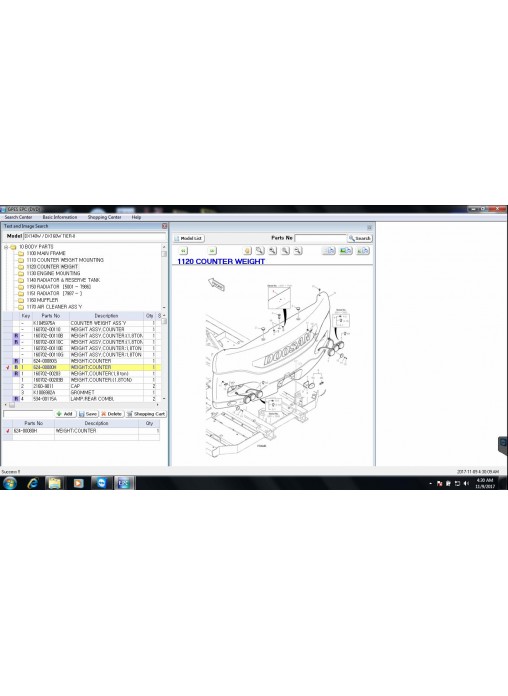508x696 pixels.
Task: Click the previous page green arrow icon
Action: click(183, 251)
